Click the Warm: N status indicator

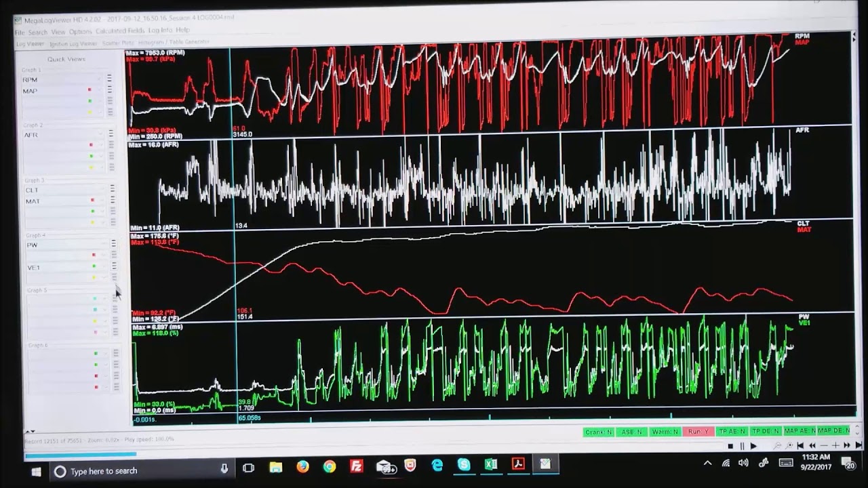click(665, 432)
